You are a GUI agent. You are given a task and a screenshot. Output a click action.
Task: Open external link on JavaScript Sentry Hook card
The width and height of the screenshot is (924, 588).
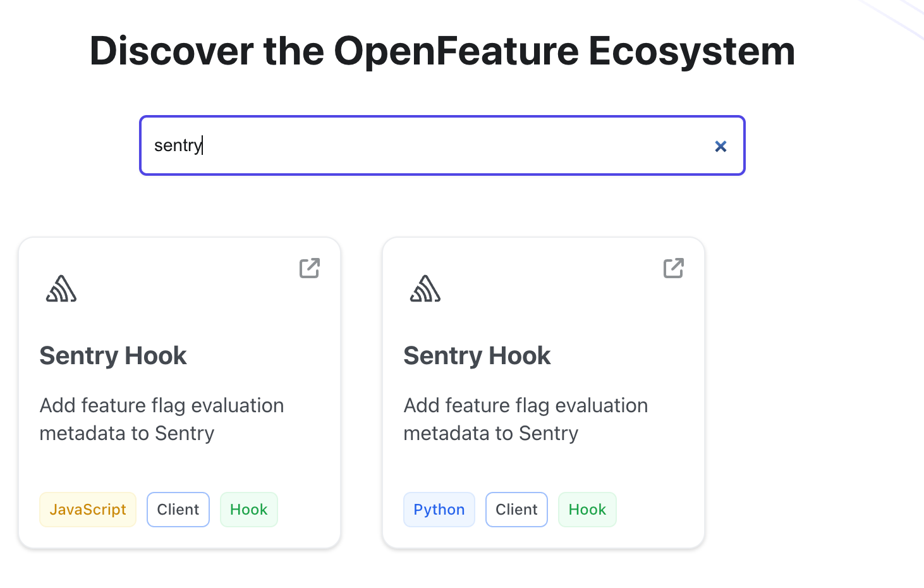310,268
